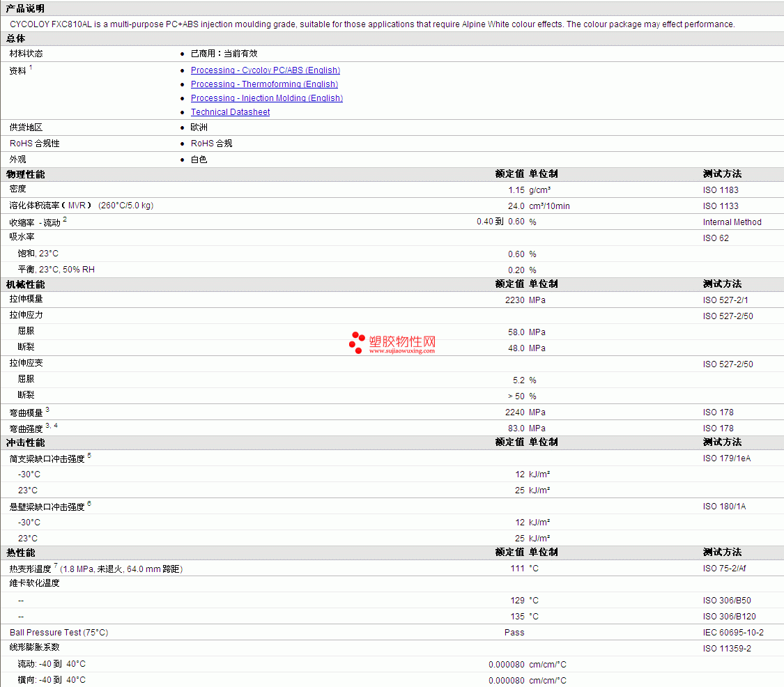Image resolution: width=784 pixels, height=687 pixels.
Task: Click the ISO 306/B120 test method
Action: [730, 616]
